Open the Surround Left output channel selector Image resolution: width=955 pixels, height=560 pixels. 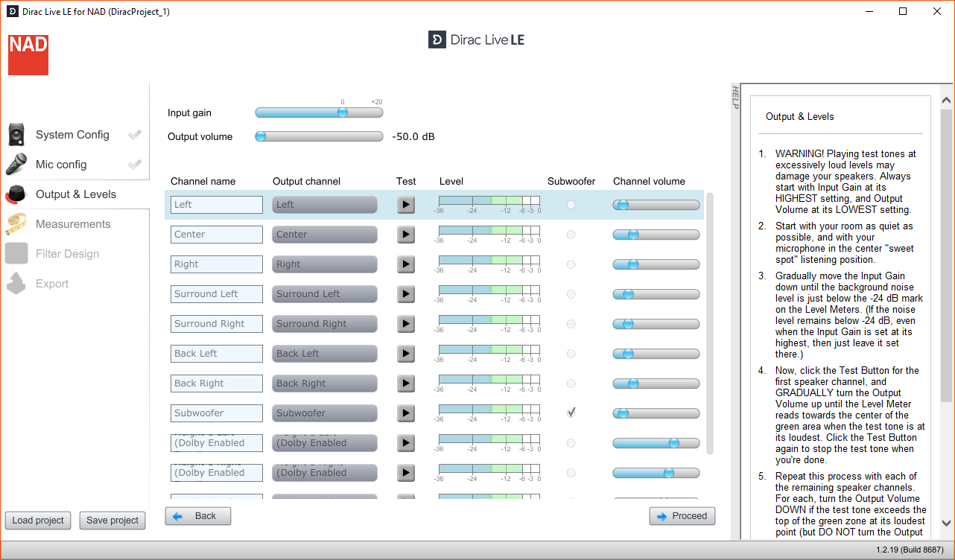point(325,294)
